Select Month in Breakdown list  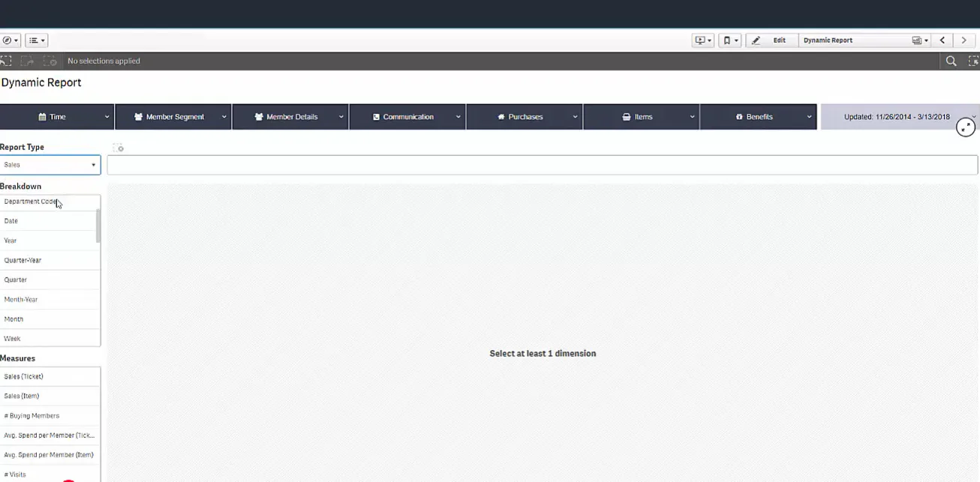(48, 319)
